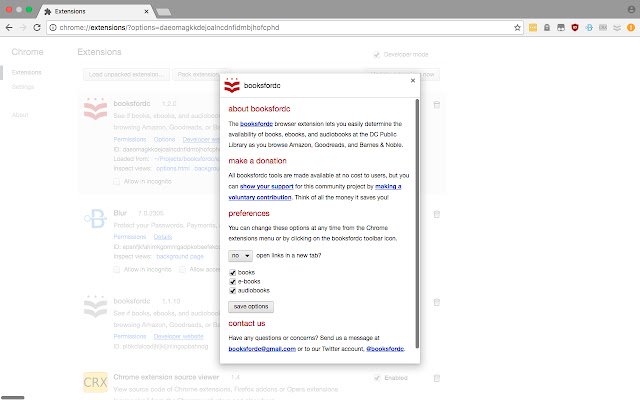This screenshot has width=640, height=400.
Task: Reload the extensions page
Action: point(37,27)
